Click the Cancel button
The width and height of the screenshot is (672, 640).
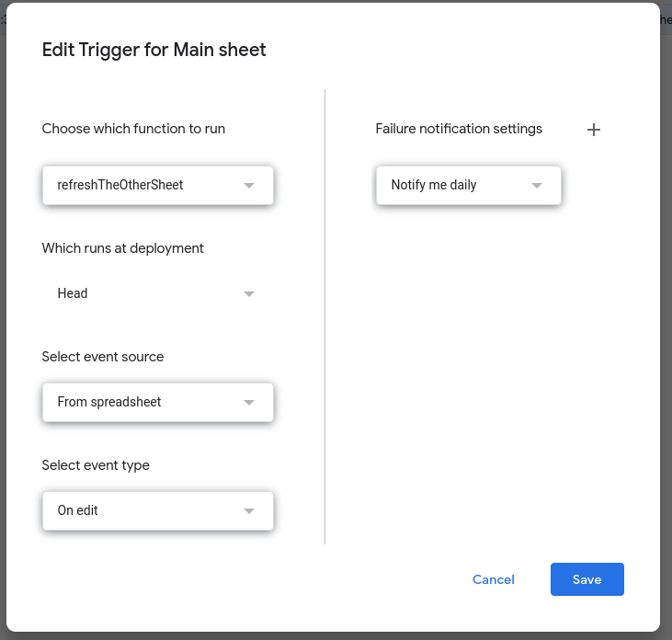coord(494,579)
